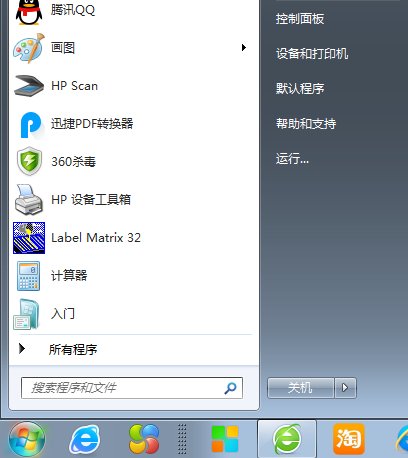
Task: Open the HP 设备工具箱 printer icon
Action: point(29,200)
